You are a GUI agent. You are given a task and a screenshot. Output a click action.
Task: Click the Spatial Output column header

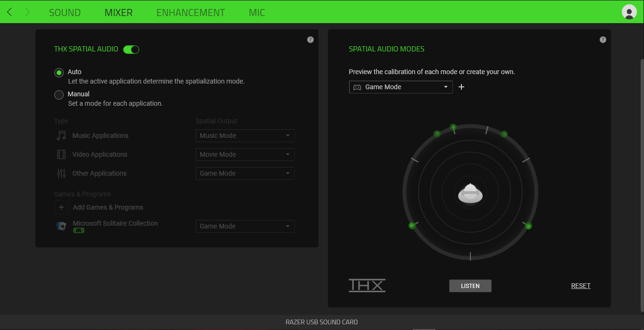(217, 121)
